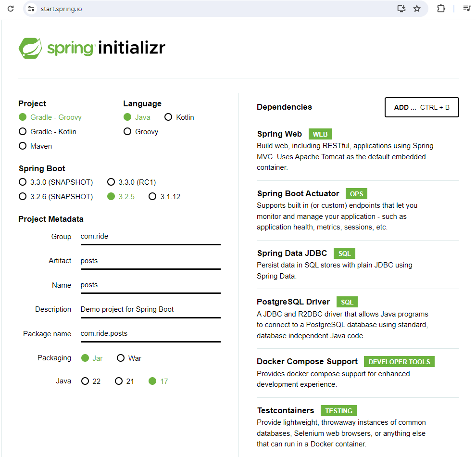Click the WEB tag on Spring Web

320,134
